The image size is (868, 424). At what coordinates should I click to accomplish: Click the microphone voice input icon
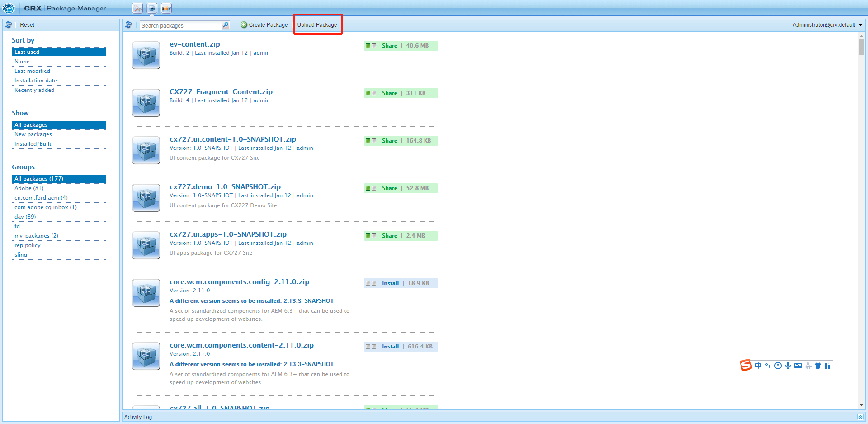788,366
